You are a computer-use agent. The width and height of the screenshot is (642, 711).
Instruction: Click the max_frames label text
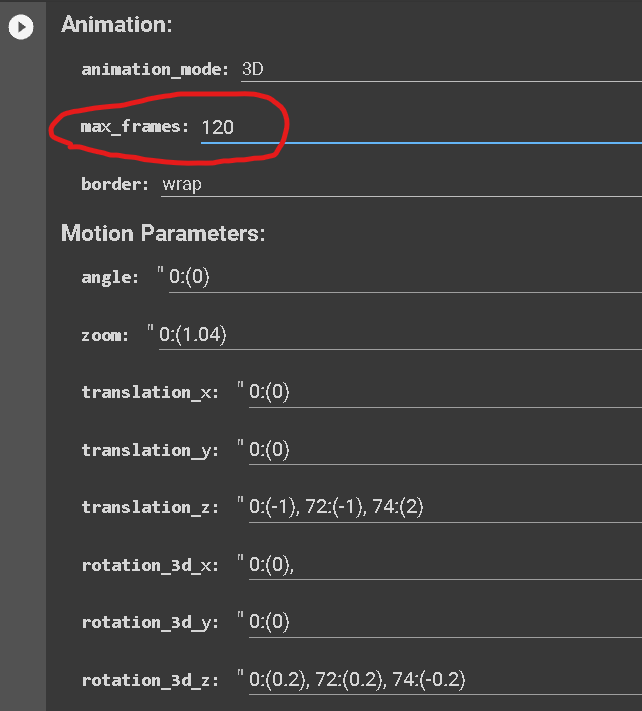coord(135,127)
